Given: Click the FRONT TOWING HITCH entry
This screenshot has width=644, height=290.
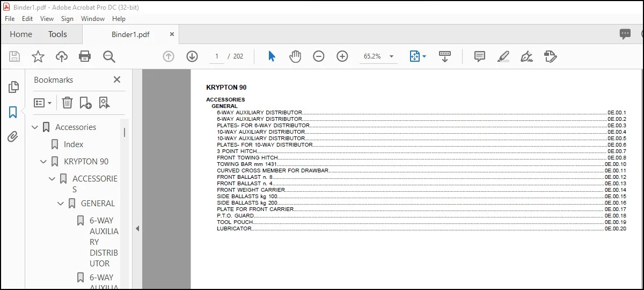Looking at the screenshot, I should coord(247,158).
